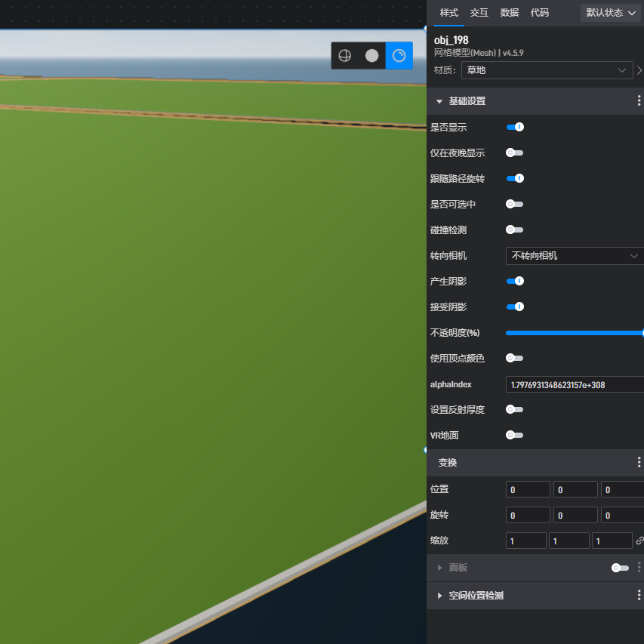
Task: Open the 默认状态 state dropdown
Action: 611,13
